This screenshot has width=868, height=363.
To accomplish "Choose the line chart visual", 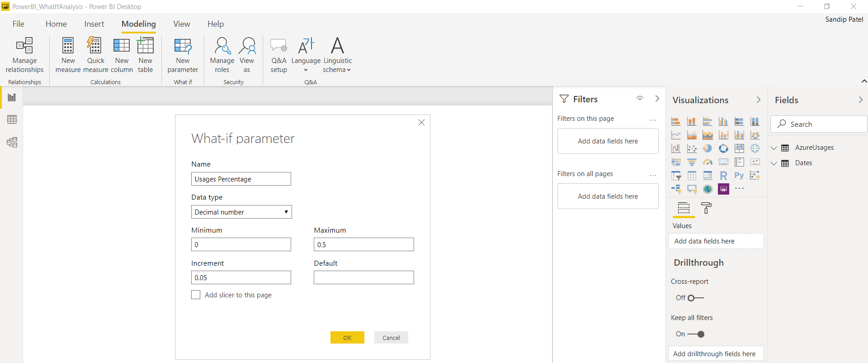I will (676, 135).
